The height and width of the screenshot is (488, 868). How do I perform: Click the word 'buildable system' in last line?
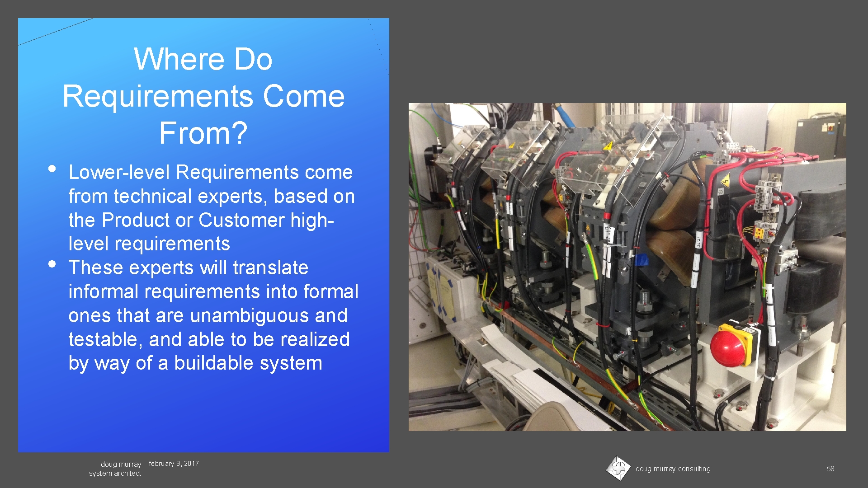pos(248,363)
